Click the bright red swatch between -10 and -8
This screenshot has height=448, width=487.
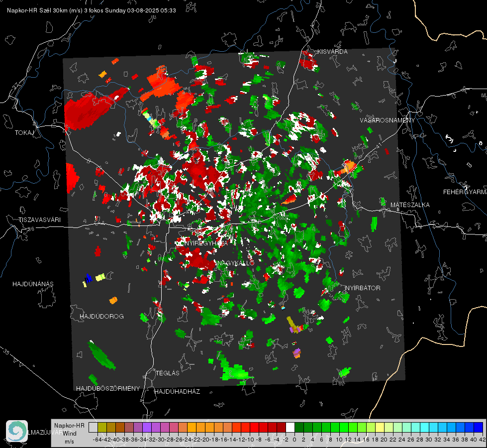coord(254,427)
